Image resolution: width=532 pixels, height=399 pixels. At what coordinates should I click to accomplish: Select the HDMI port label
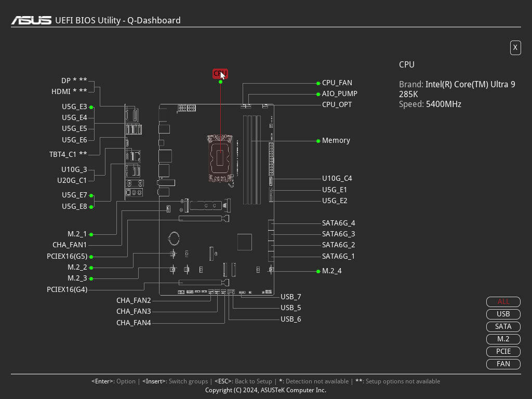tap(69, 91)
